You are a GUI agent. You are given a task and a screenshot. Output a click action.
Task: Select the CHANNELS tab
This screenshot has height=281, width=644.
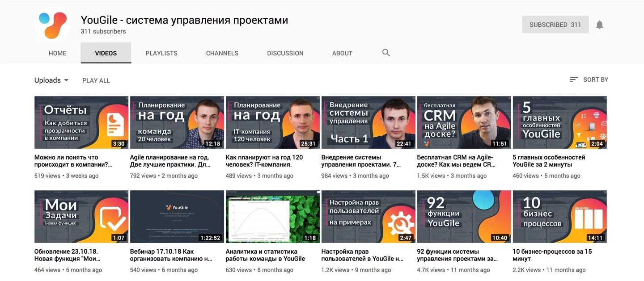coord(222,53)
